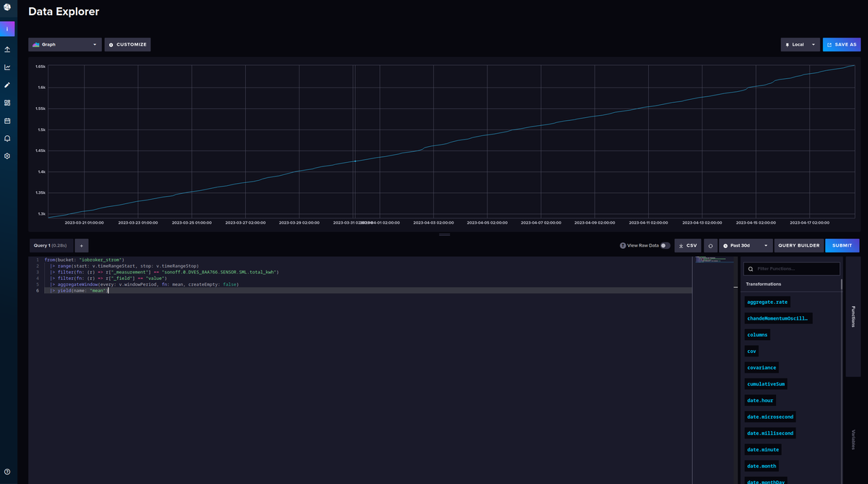The image size is (868, 484).
Task: Open Load Data from the sidebar
Action: pyautogui.click(x=7, y=49)
